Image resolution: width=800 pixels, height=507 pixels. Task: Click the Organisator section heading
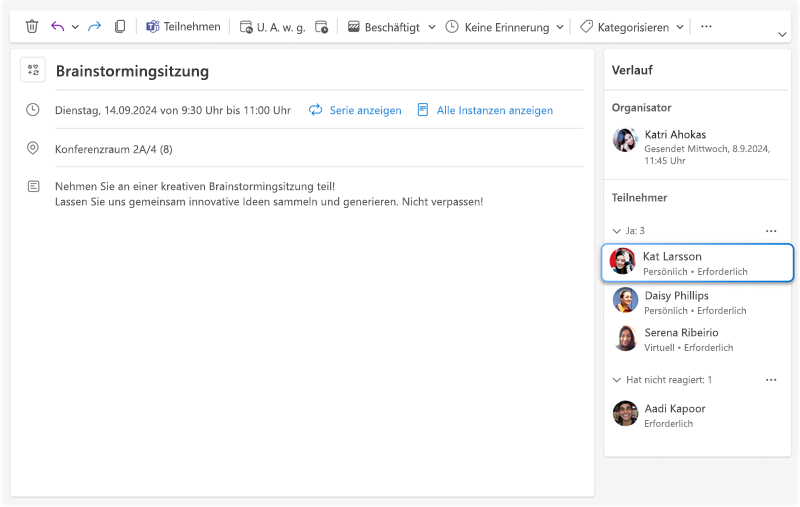click(641, 108)
